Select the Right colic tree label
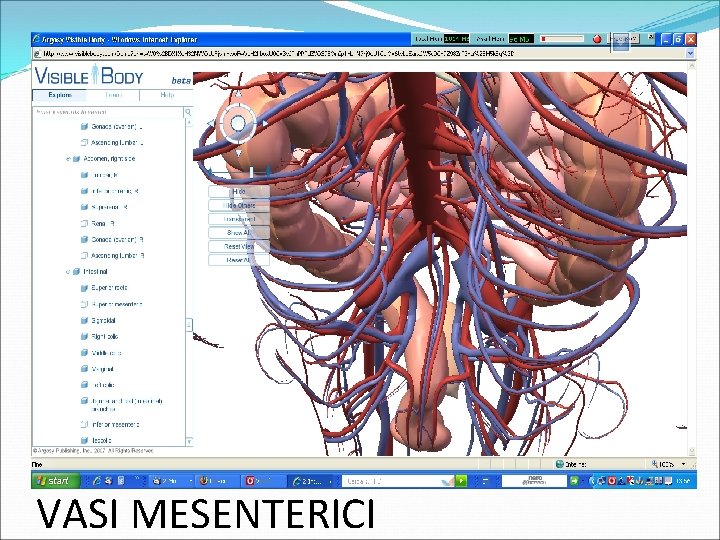Viewport: 720px width, 540px height. tap(105, 337)
